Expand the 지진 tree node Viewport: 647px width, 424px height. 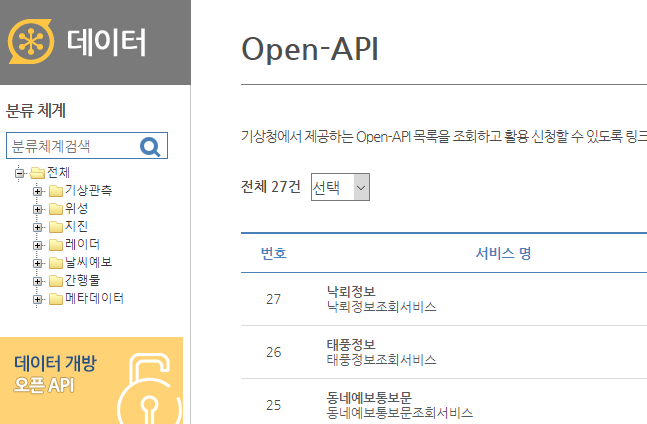click(38, 227)
